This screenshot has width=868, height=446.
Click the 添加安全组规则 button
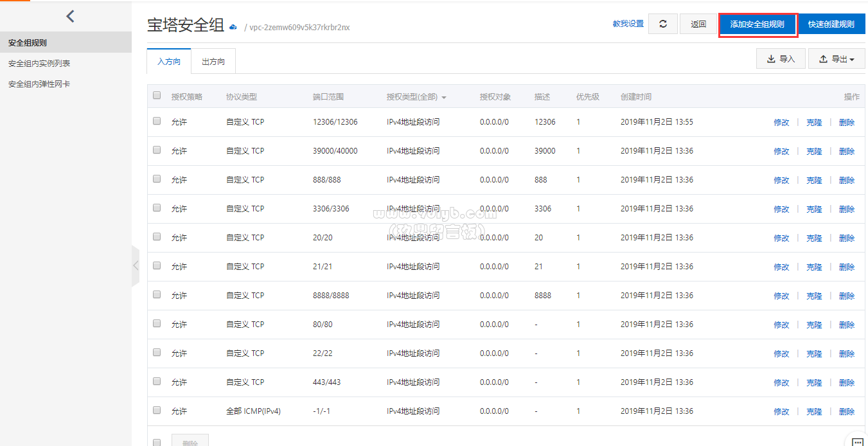[x=757, y=24]
